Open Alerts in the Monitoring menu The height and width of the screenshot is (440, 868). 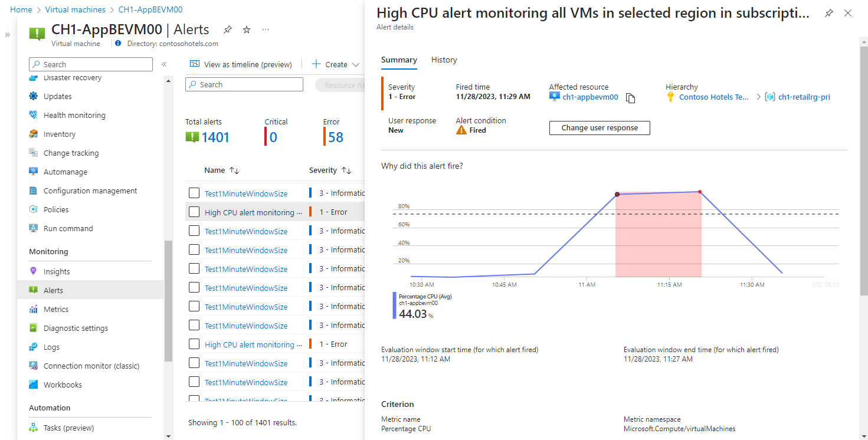pyautogui.click(x=90, y=290)
